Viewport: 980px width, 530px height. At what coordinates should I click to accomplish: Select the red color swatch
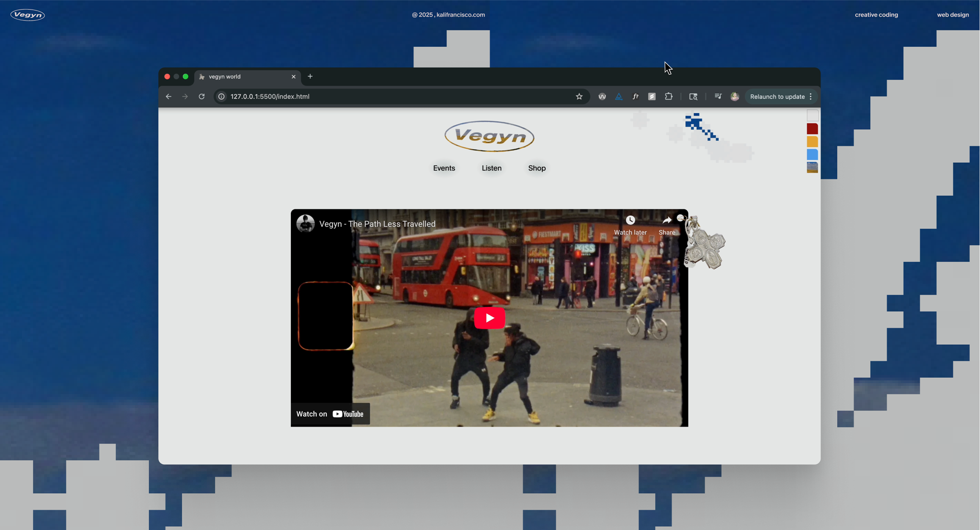pyautogui.click(x=812, y=129)
